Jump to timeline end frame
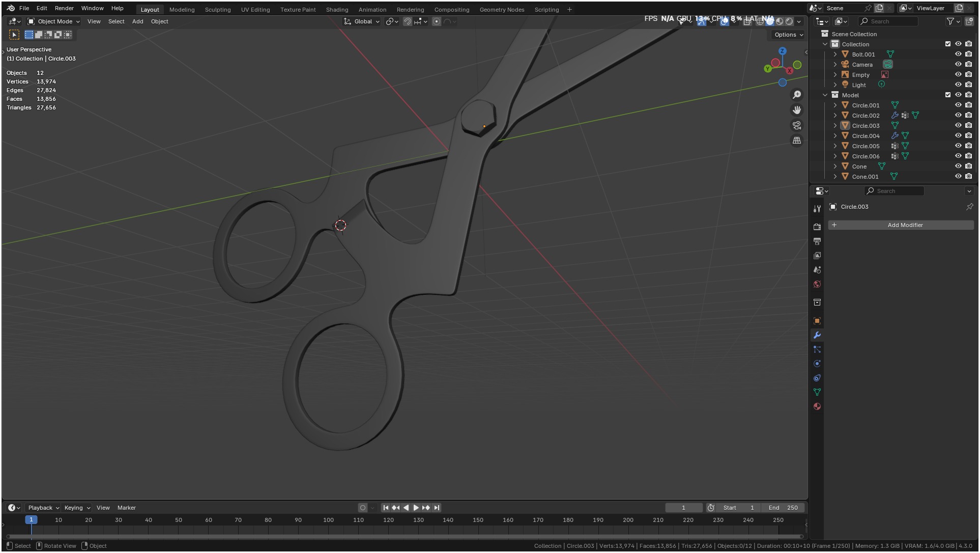980x553 pixels. [437, 508]
